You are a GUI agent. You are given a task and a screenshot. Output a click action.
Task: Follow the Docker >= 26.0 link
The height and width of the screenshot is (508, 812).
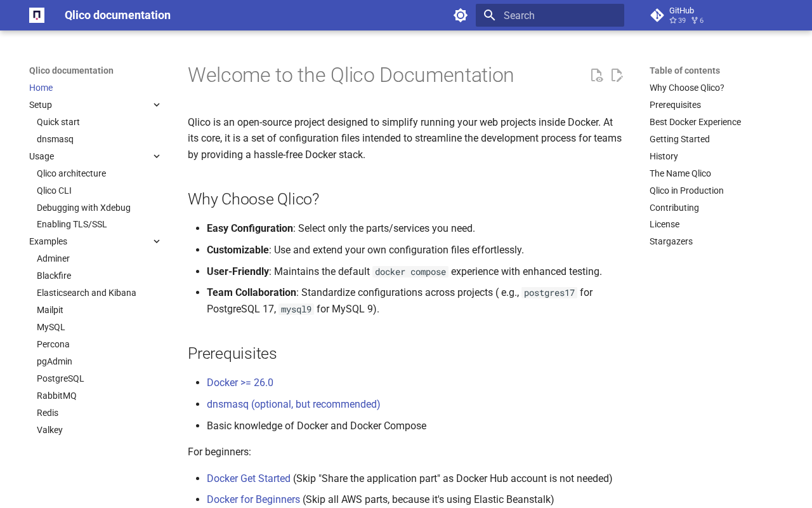click(x=240, y=383)
